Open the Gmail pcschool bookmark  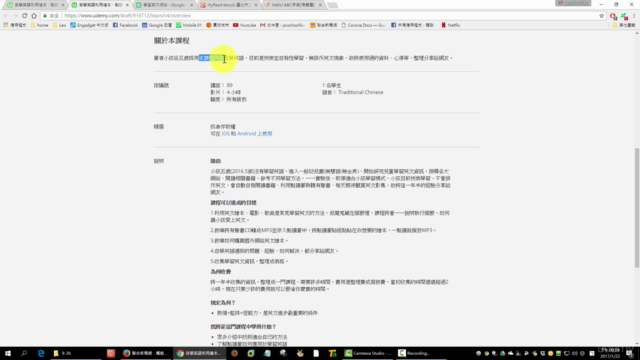coord(282,25)
